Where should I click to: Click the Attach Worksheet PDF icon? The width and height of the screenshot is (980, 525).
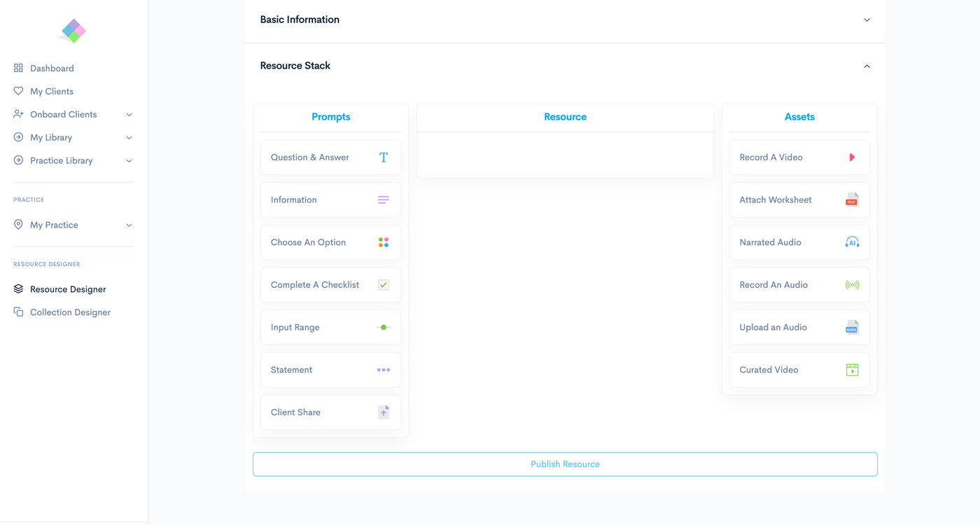852,200
